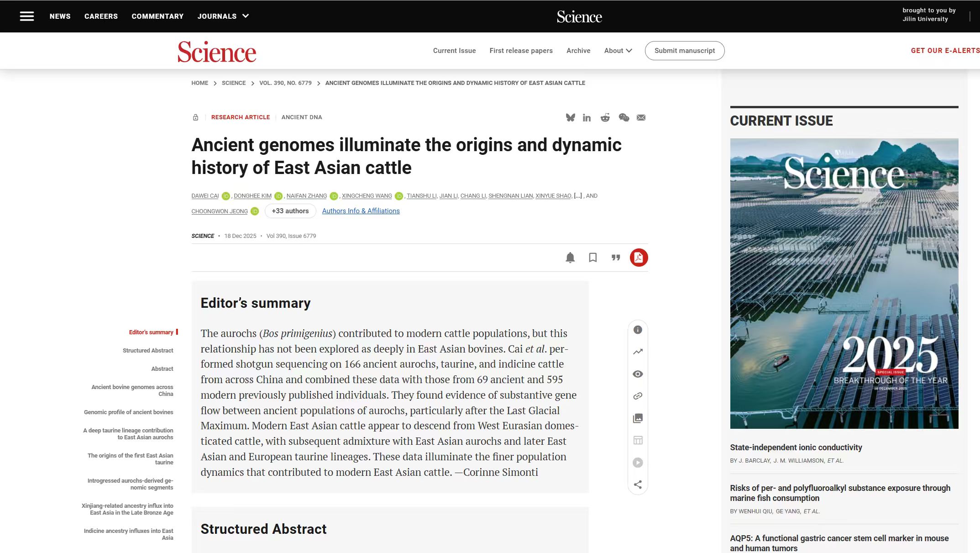
Task: Open Authors Info & Affiliations link
Action: point(361,211)
